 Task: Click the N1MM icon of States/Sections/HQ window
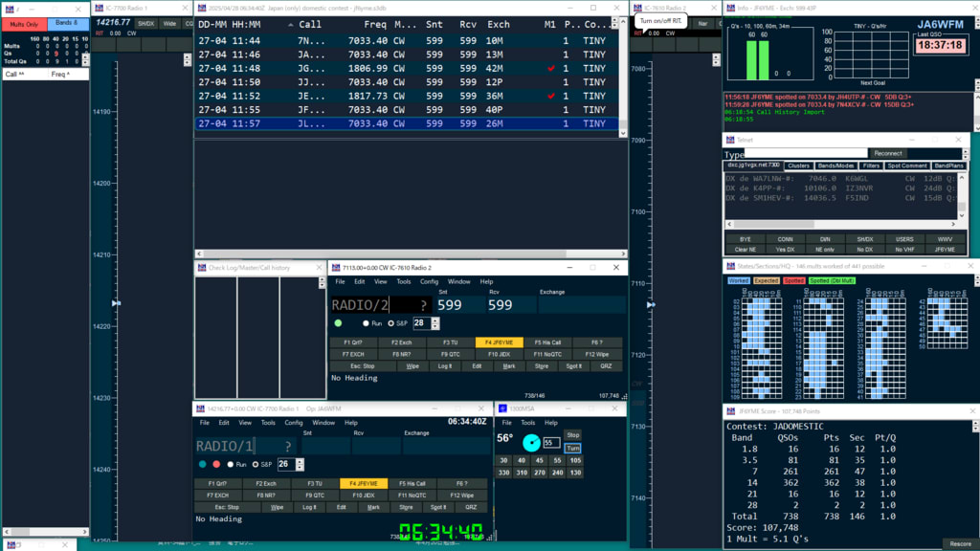pyautogui.click(x=730, y=266)
